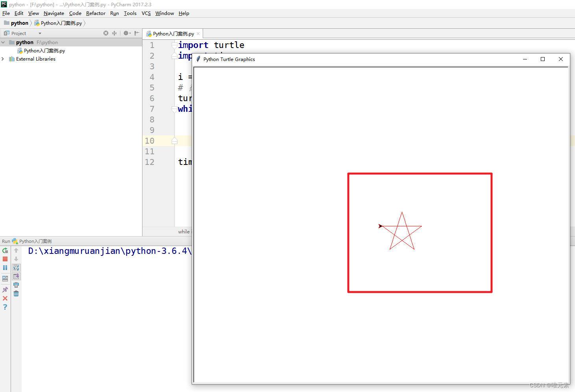The height and width of the screenshot is (392, 575).
Task: Open the Code menu
Action: coord(75,13)
